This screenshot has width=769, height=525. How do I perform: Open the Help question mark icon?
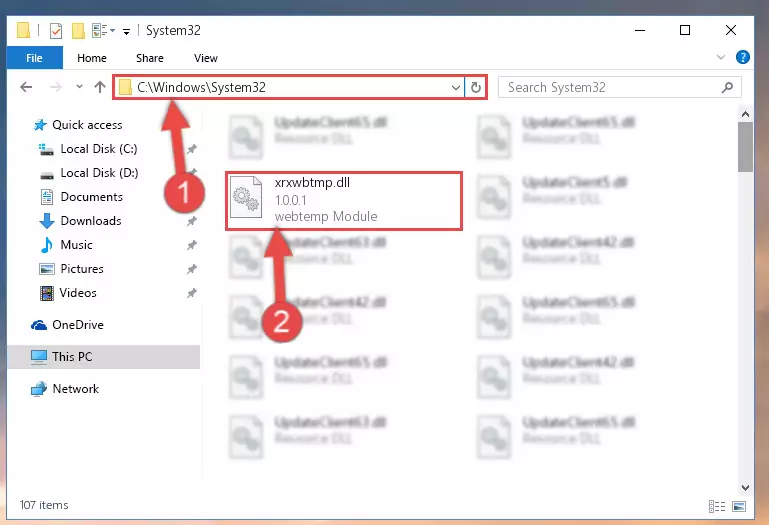[x=743, y=57]
